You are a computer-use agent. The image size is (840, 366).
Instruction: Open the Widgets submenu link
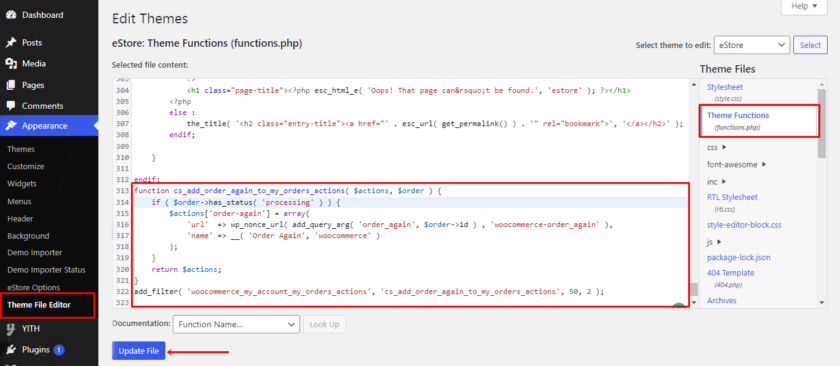[x=22, y=183]
